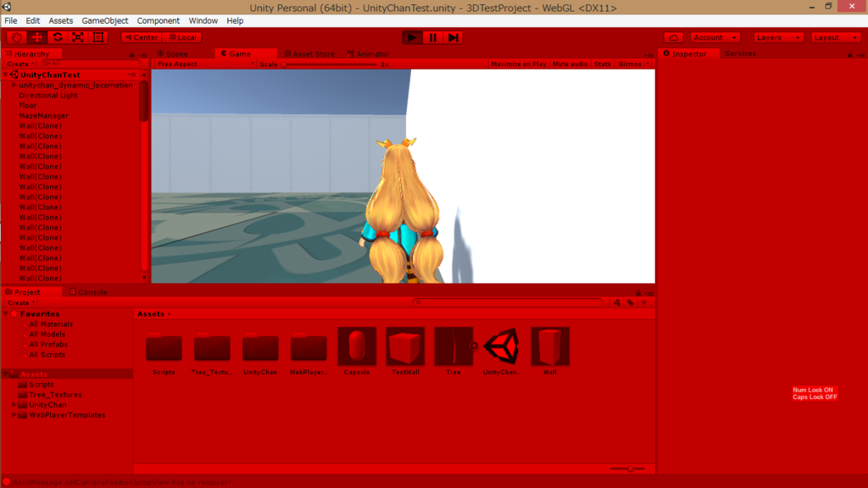Collapse the Favorites group

[6, 313]
